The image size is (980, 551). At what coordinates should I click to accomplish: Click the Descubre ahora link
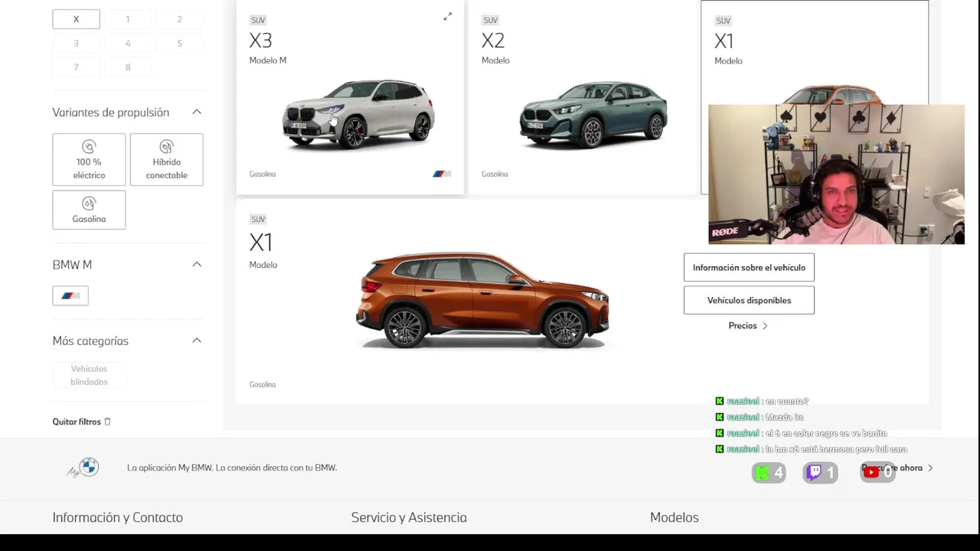coord(897,468)
